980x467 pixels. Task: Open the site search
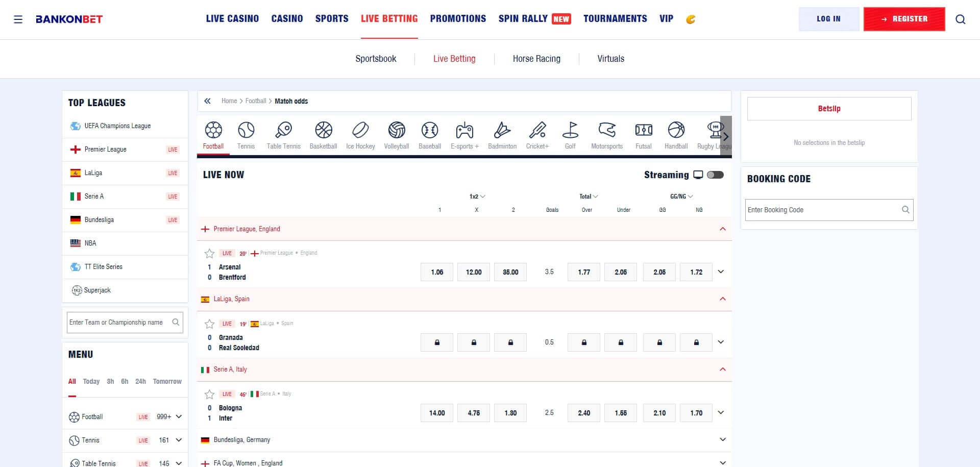pyautogui.click(x=961, y=19)
